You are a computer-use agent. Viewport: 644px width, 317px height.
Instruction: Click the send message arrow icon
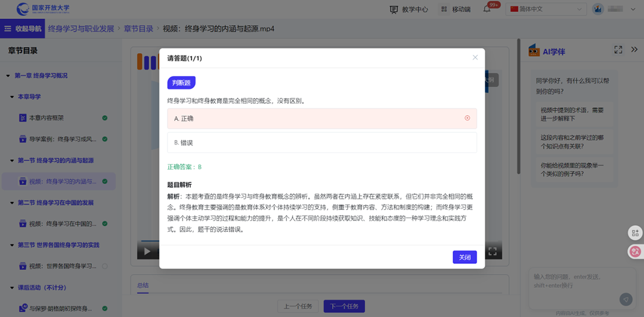pyautogui.click(x=626, y=299)
